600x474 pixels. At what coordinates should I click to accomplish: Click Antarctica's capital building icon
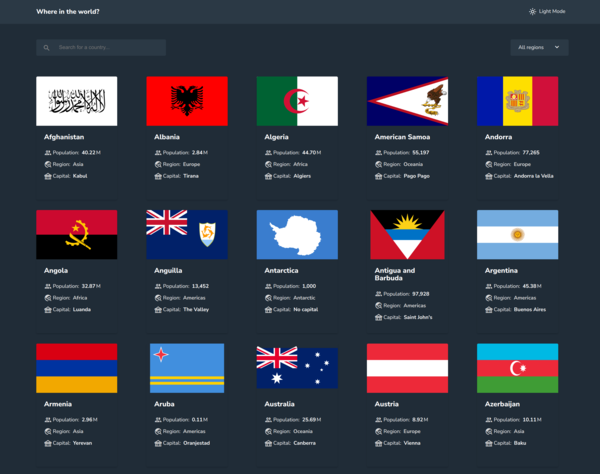pyautogui.click(x=268, y=310)
